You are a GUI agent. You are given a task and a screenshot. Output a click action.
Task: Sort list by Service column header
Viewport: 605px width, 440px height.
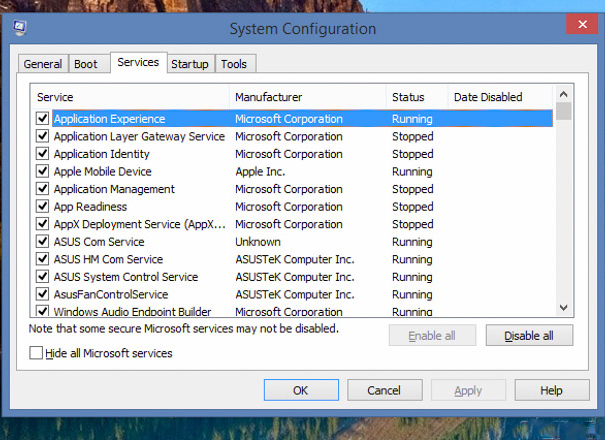click(x=130, y=97)
